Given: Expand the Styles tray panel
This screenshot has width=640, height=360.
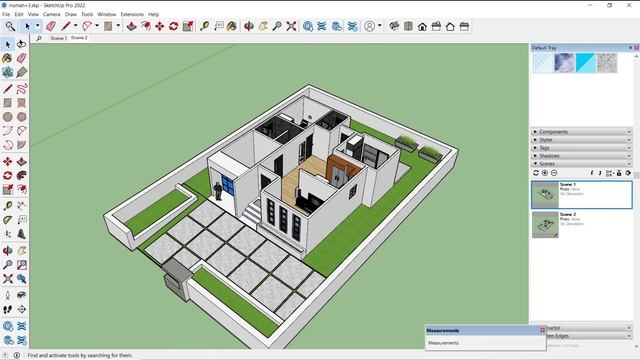Looking at the screenshot, I should click(582, 140).
